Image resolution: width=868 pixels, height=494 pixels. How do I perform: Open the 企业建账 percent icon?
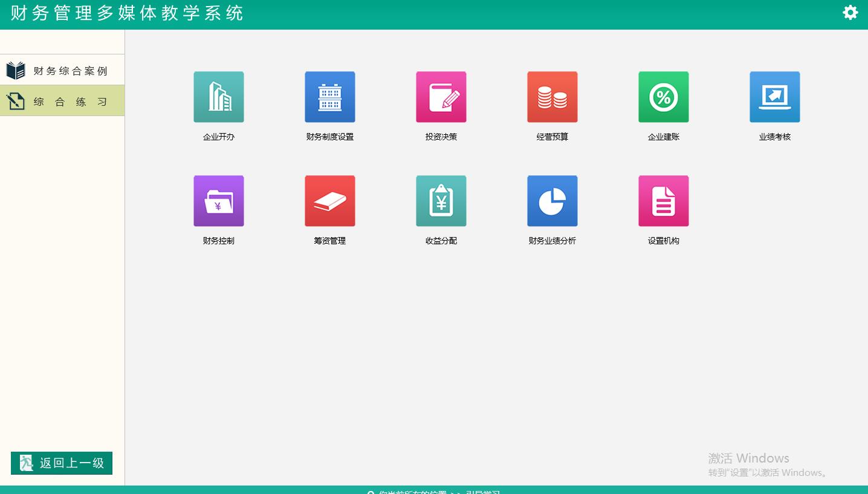pyautogui.click(x=663, y=97)
